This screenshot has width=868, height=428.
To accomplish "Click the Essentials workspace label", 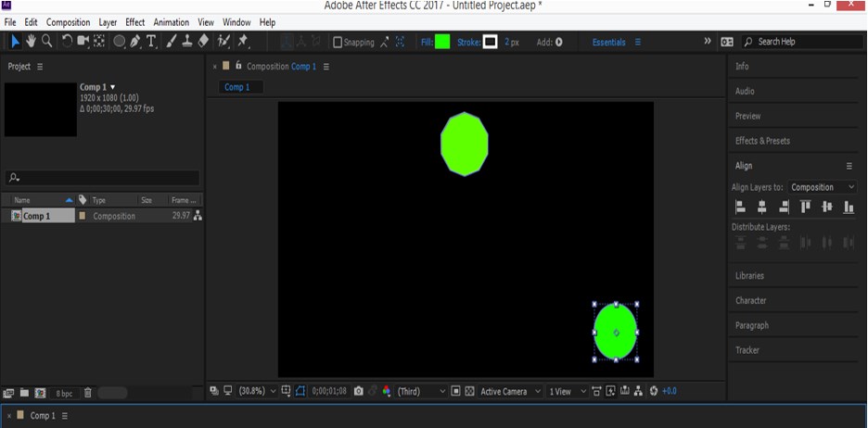I will [x=609, y=42].
